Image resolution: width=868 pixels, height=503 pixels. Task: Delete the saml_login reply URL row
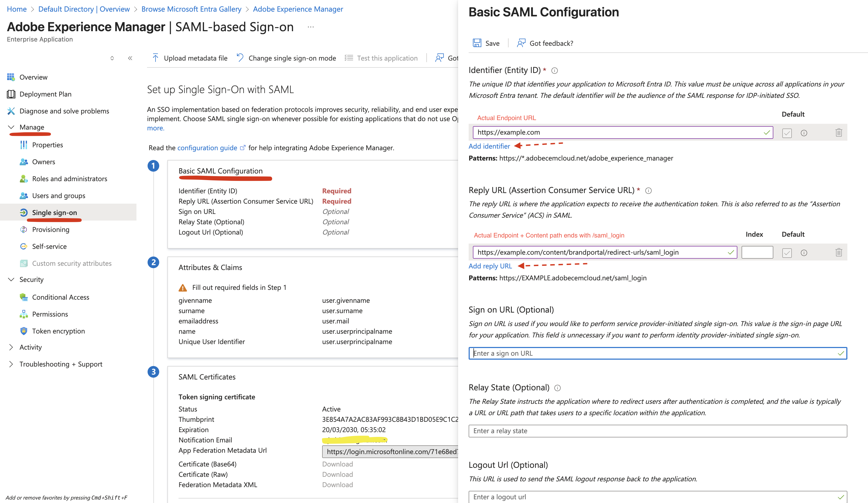point(839,253)
